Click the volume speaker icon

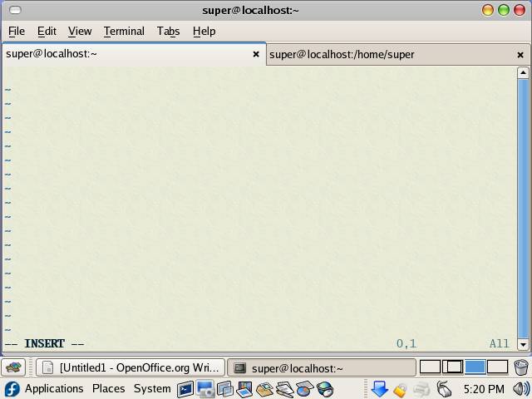(521, 389)
